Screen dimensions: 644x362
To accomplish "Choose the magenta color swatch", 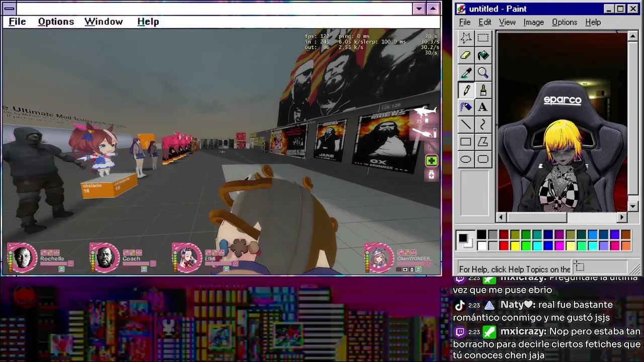I will 559,245.
